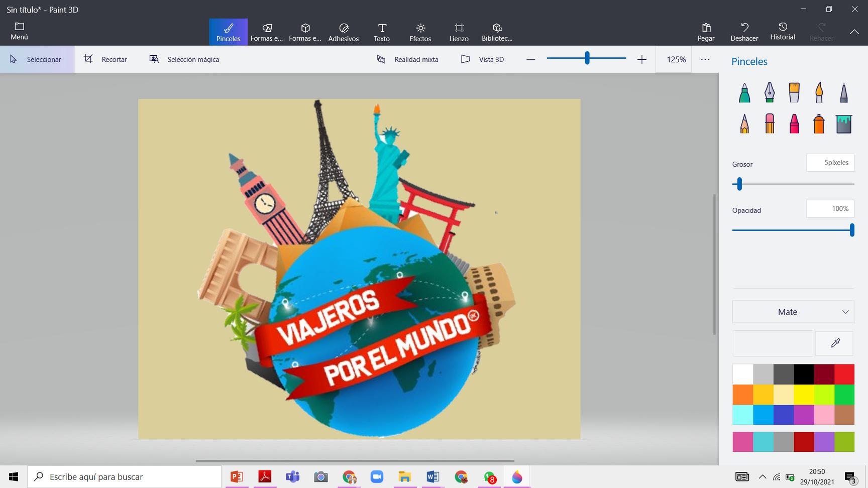The width and height of the screenshot is (868, 488).
Task: Expand the Mate material dropdown
Action: (x=793, y=312)
